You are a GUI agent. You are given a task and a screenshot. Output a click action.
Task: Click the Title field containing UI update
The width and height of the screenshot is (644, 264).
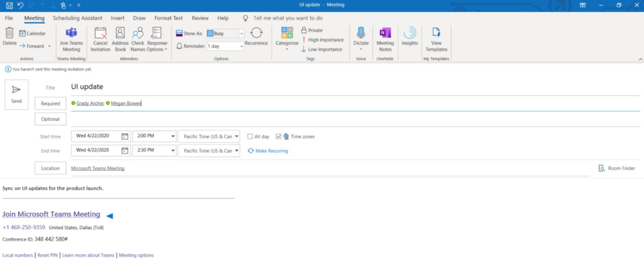coord(356,87)
